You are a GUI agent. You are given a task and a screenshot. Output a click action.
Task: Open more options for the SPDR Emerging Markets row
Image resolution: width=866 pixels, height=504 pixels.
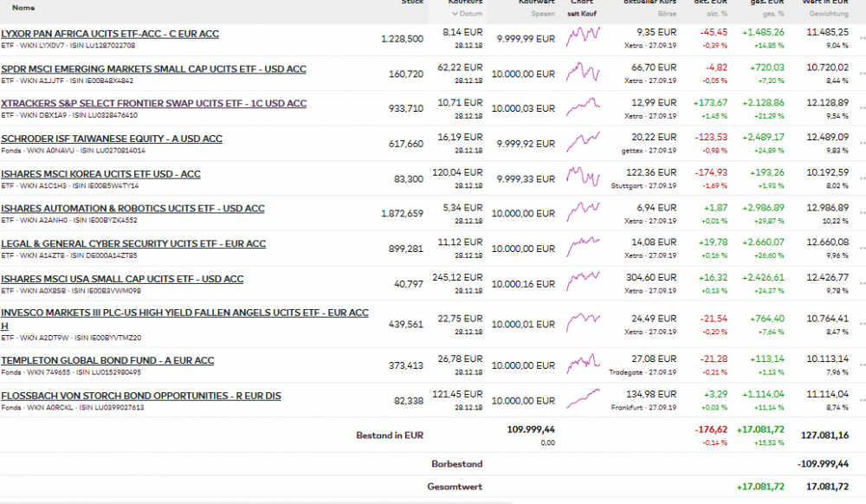click(x=861, y=74)
